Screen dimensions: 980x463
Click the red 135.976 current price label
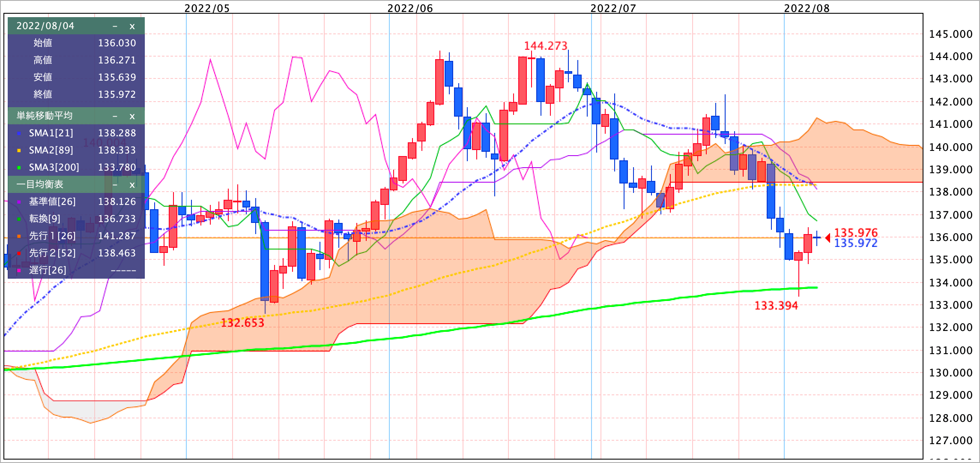856,232
